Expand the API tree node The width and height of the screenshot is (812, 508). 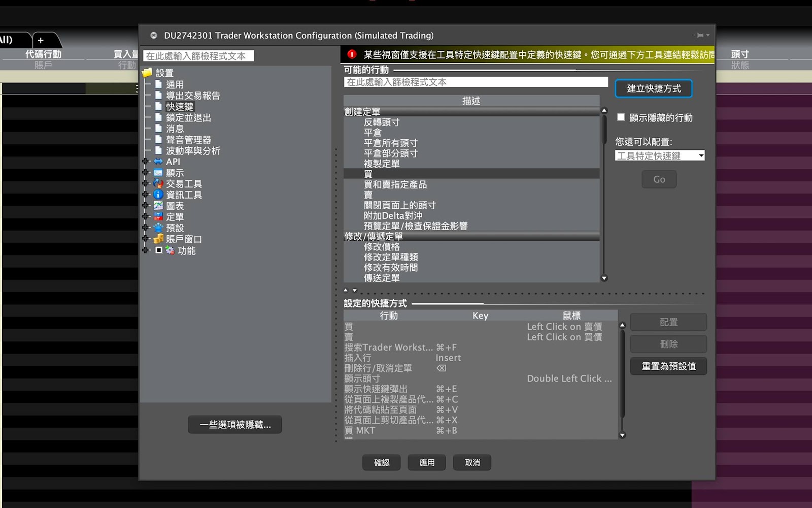pyautogui.click(x=146, y=162)
